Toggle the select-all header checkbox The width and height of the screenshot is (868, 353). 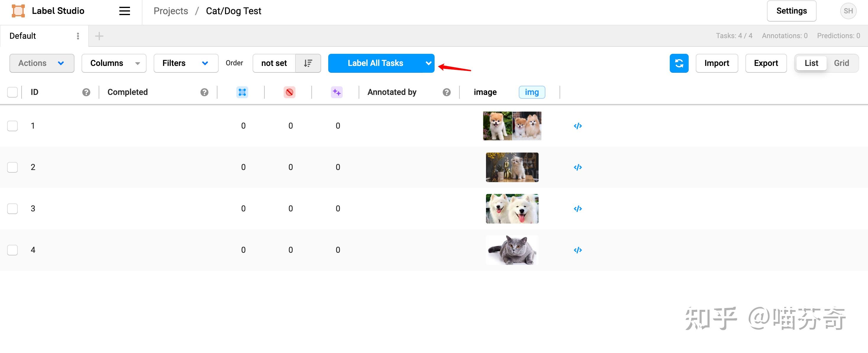[12, 92]
